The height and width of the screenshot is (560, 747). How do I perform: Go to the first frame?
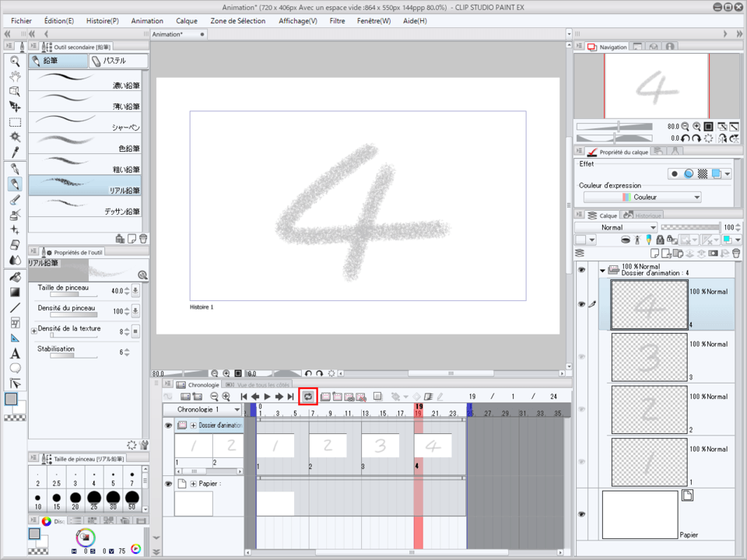244,396
